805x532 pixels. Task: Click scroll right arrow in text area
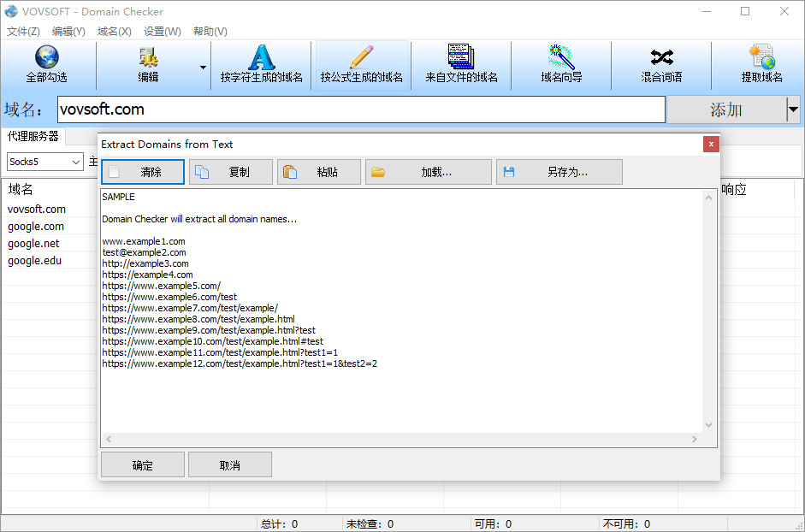tap(695, 439)
